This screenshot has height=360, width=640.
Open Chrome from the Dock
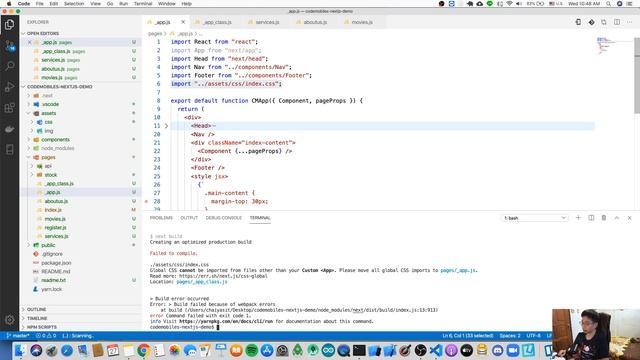pos(143,351)
